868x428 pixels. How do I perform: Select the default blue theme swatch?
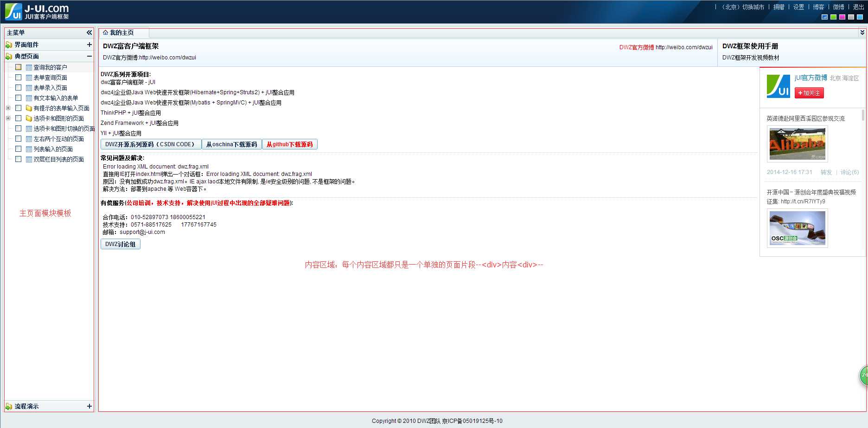point(824,17)
